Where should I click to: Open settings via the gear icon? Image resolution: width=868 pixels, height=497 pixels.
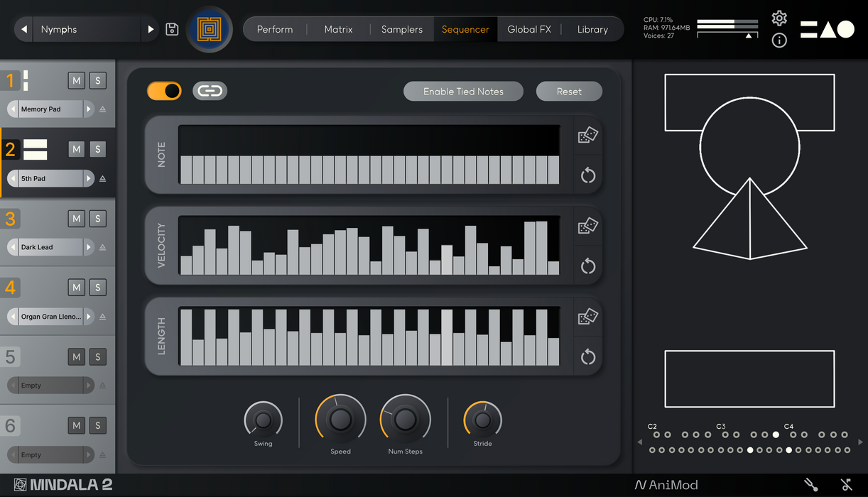tap(779, 18)
